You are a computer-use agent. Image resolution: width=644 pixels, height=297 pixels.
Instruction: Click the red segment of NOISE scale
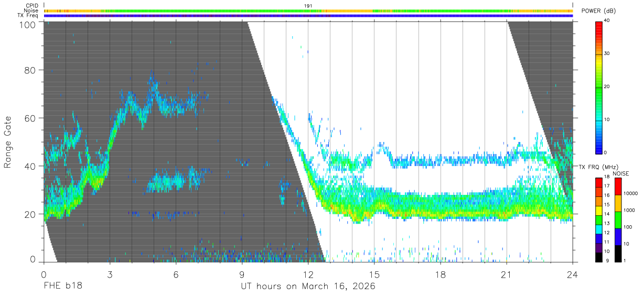pyautogui.click(x=618, y=186)
